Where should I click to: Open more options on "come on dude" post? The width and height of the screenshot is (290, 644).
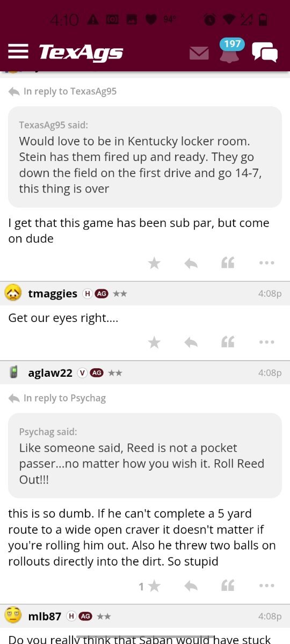click(266, 263)
